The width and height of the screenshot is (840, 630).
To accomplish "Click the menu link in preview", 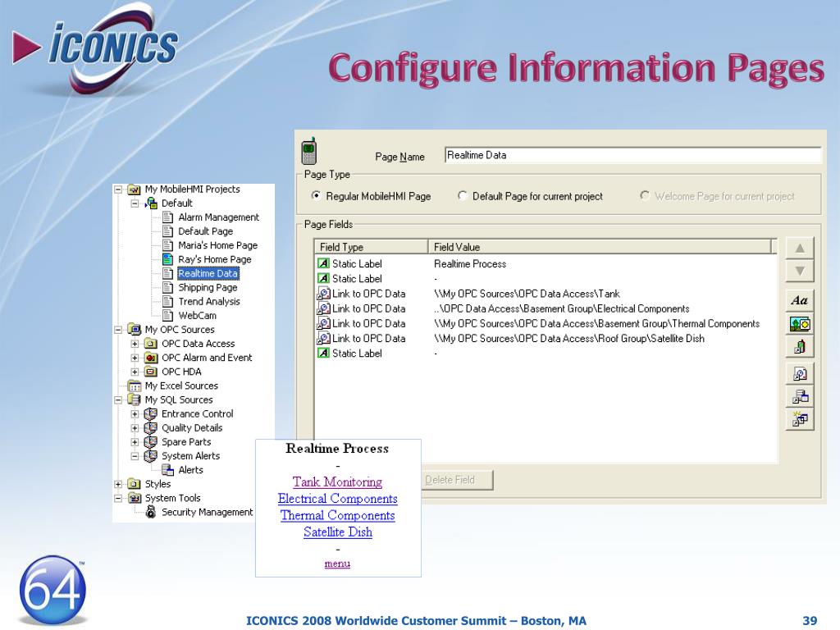I will [x=337, y=564].
